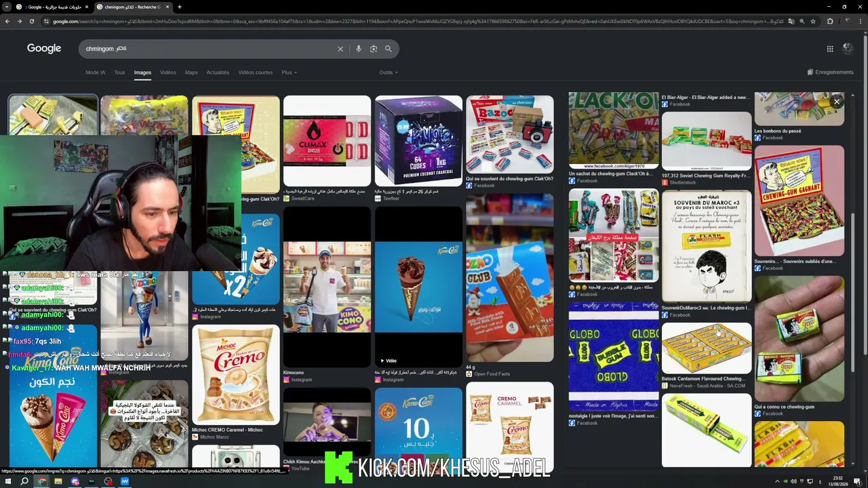The width and height of the screenshot is (868, 488).
Task: Expand the Plus dropdown menu
Action: tap(289, 73)
